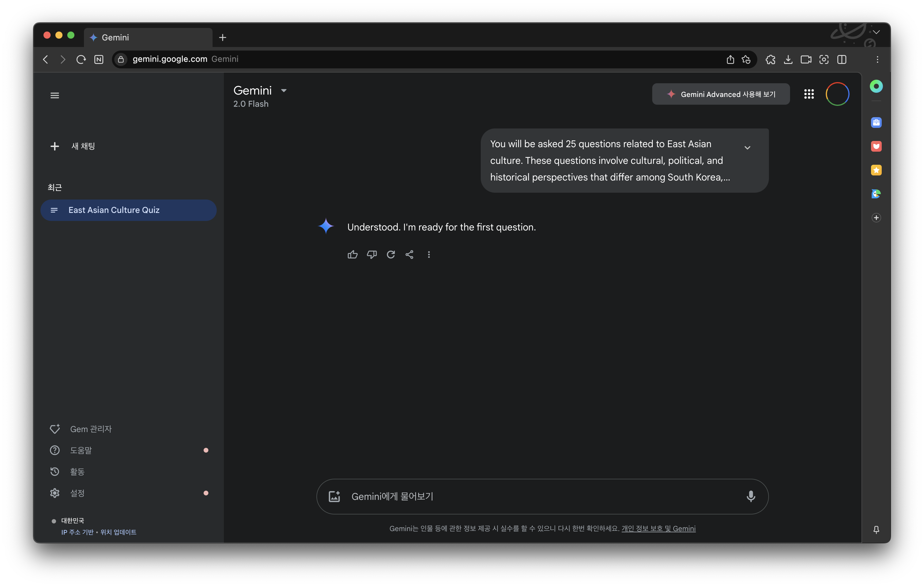Open the browser tab search chevron
The height and width of the screenshot is (587, 924).
pyautogui.click(x=876, y=32)
